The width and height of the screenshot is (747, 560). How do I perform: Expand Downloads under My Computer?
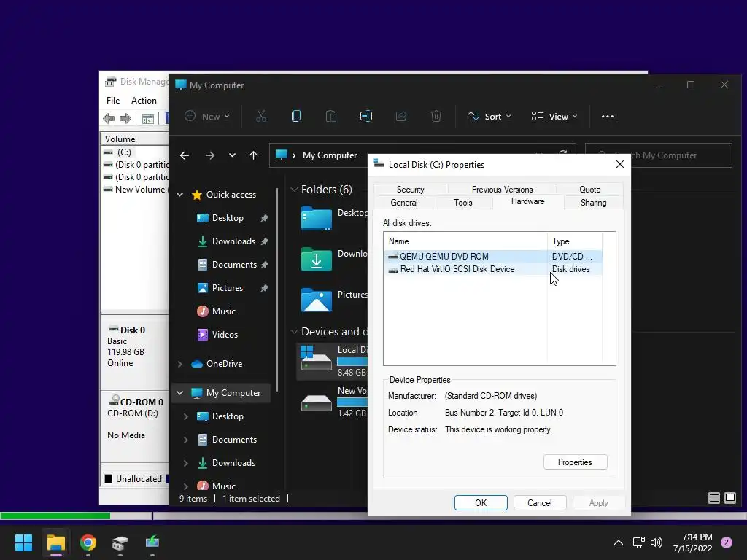point(186,463)
